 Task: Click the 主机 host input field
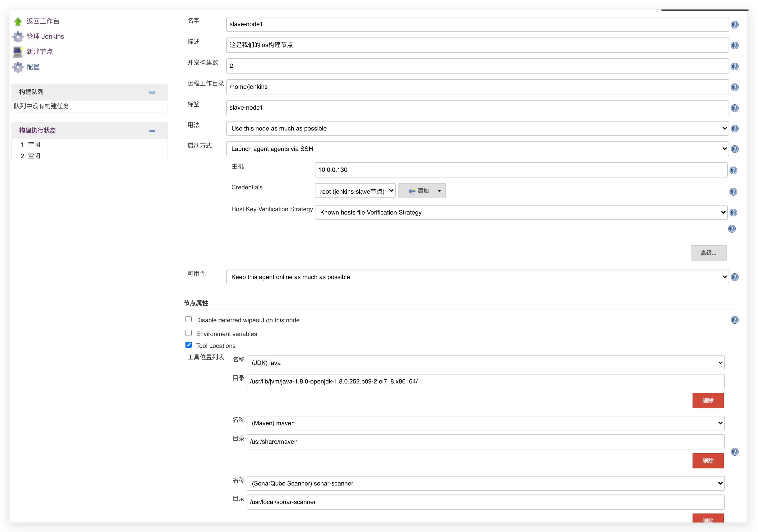[x=521, y=170]
